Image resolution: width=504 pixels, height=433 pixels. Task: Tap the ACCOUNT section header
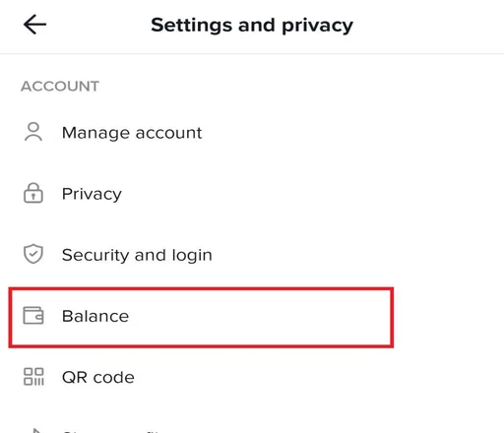click(60, 87)
